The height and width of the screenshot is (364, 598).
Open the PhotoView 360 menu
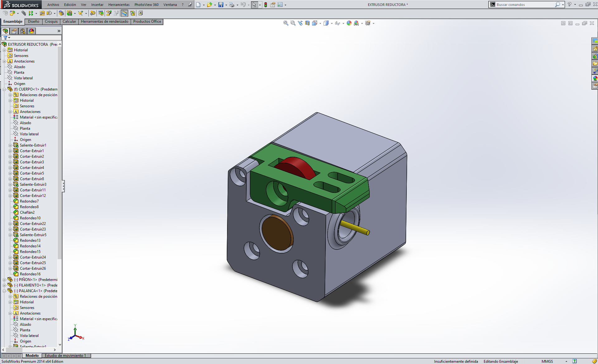[146, 5]
